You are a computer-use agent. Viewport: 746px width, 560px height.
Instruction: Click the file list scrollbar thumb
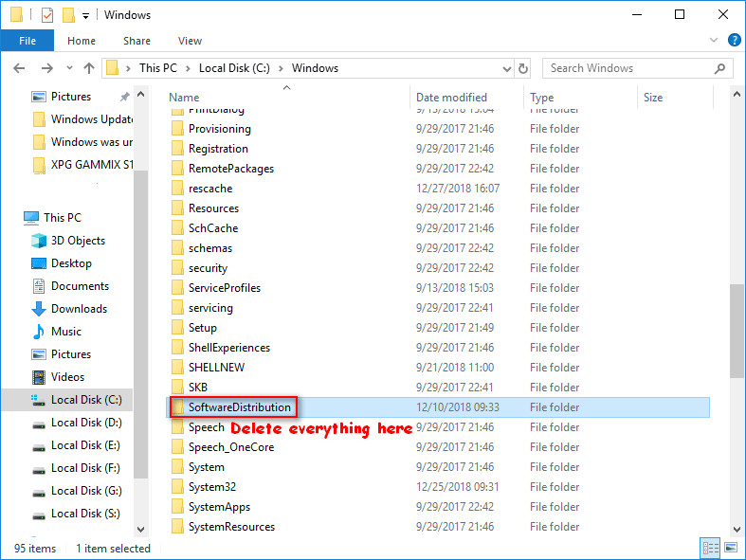point(737,331)
